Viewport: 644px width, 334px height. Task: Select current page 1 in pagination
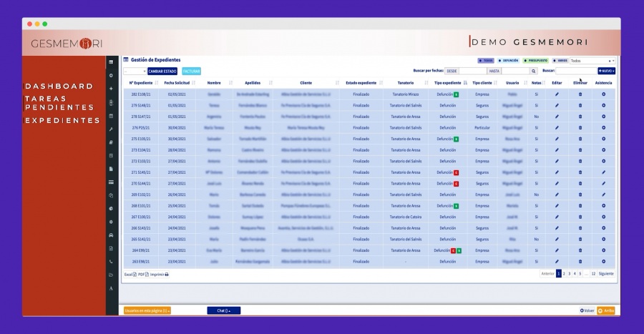(559, 274)
